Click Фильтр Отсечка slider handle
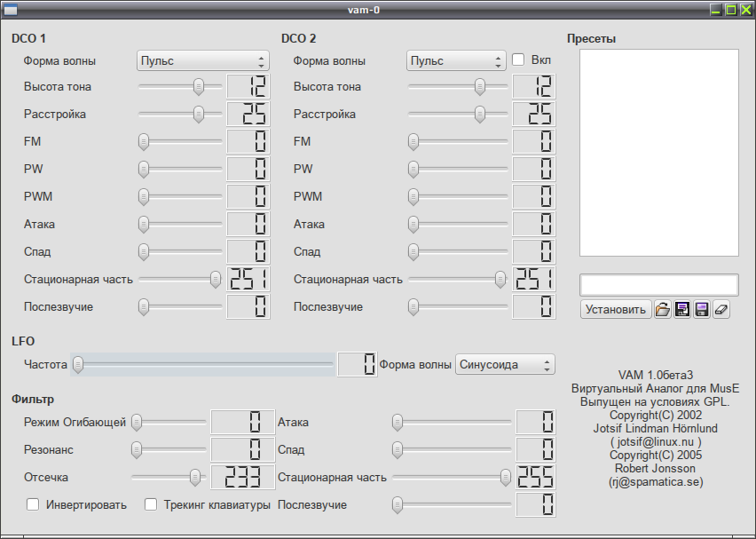Viewport: 756px width, 539px height. 195,477
